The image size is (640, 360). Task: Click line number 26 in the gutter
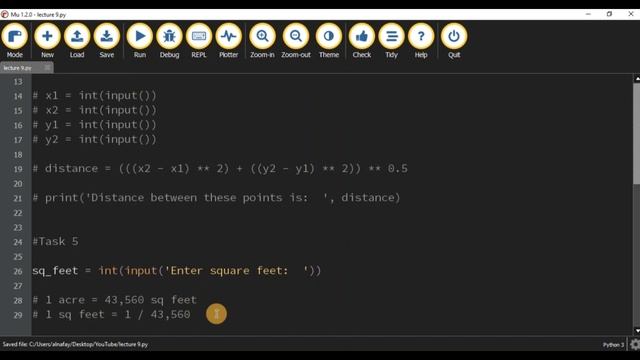pos(18,271)
